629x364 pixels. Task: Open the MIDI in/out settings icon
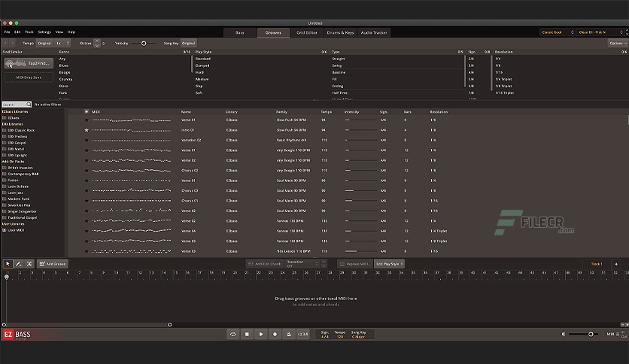[618, 334]
